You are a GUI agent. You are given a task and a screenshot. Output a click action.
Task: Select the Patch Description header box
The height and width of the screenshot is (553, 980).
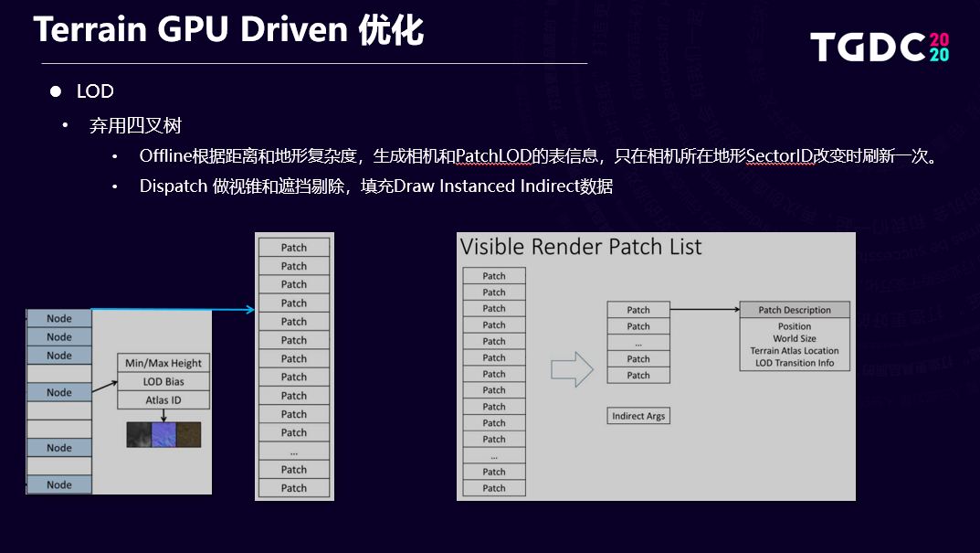(x=795, y=310)
